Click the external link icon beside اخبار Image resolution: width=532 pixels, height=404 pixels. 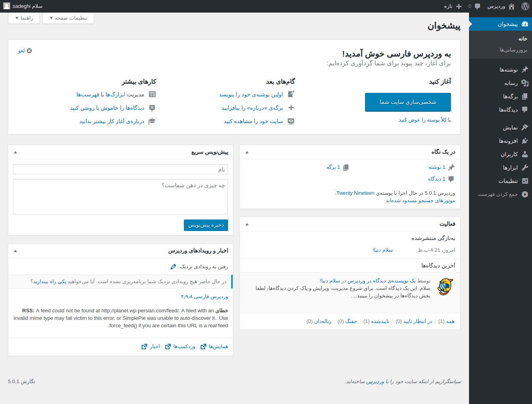click(144, 347)
